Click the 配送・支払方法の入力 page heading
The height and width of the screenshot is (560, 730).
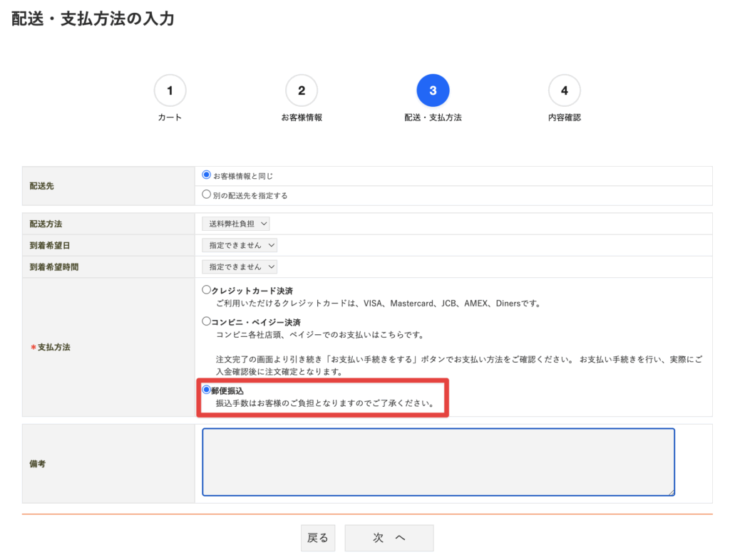[93, 19]
